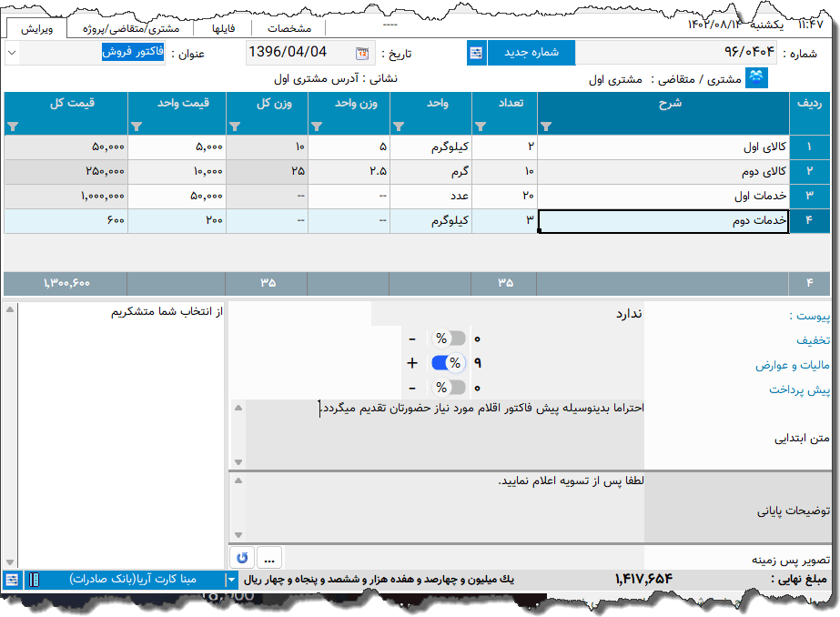Click filter icon in قیمت کل column header
The image size is (840, 617).
pyautogui.click(x=11, y=126)
